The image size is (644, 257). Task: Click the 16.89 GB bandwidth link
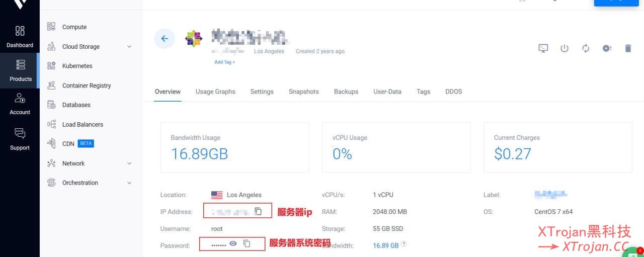[385, 245]
